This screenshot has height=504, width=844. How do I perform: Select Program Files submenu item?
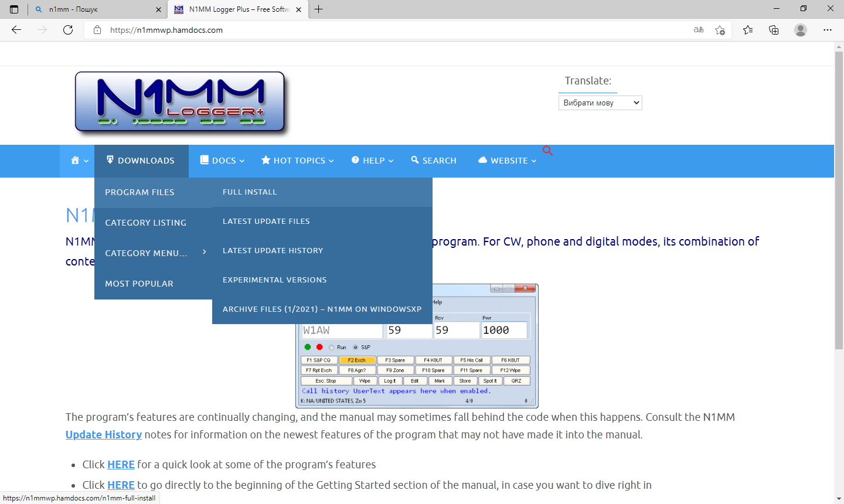[x=154, y=192]
